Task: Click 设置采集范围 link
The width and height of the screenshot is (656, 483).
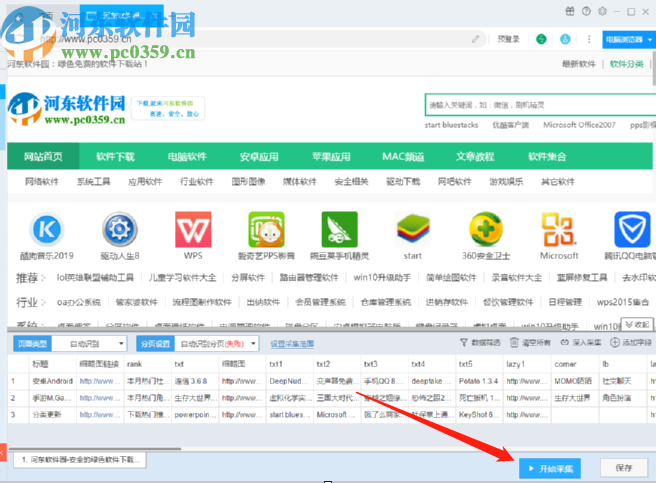Action: tap(292, 344)
